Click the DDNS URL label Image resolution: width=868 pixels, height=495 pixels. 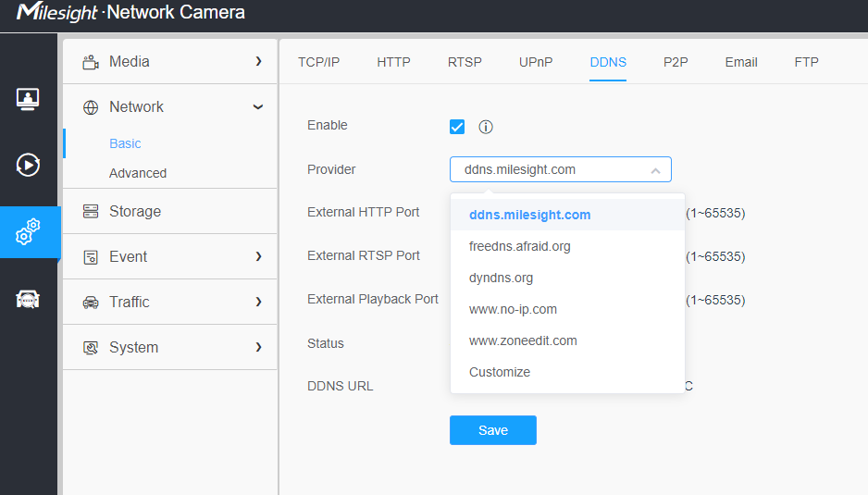[x=340, y=386]
